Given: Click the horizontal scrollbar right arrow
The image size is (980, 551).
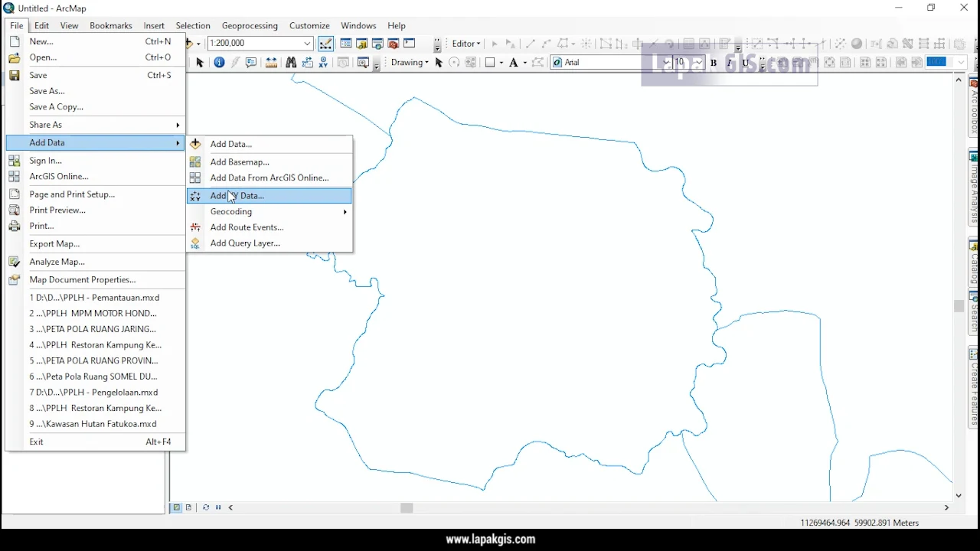Looking at the screenshot, I should tap(946, 507).
